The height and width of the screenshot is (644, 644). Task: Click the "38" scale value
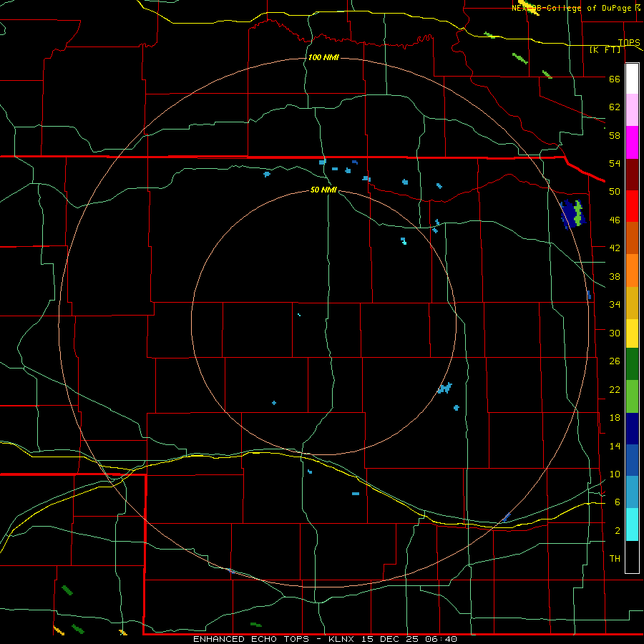click(x=615, y=277)
